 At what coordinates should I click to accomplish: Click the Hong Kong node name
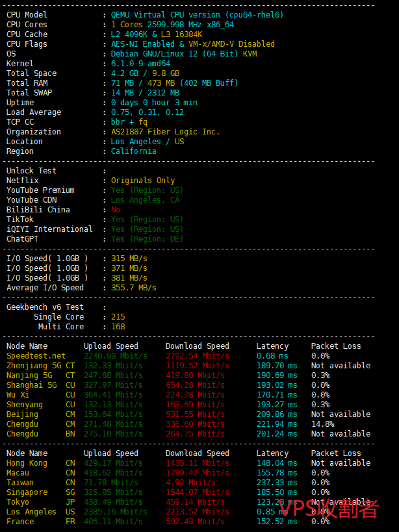tap(27, 463)
